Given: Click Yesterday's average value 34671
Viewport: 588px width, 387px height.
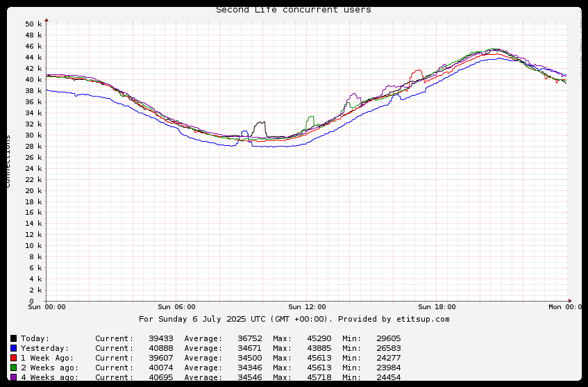Looking at the screenshot, I should point(250,348).
